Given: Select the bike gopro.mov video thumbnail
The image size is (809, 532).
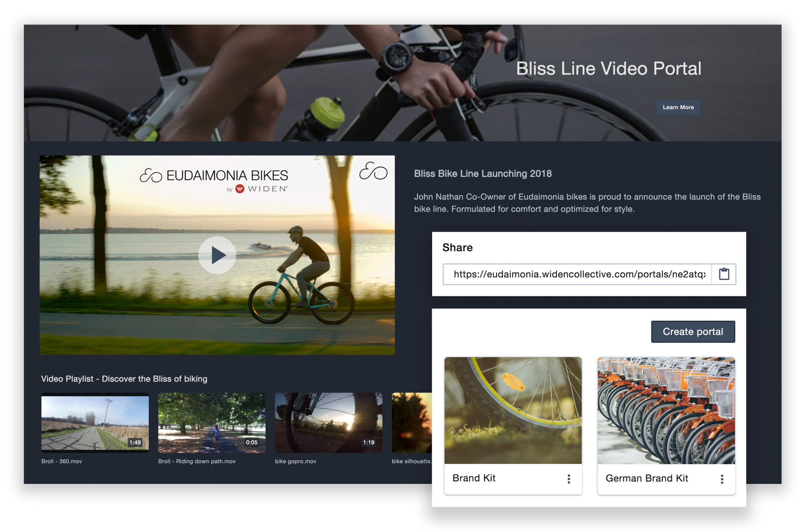Looking at the screenshot, I should click(328, 422).
